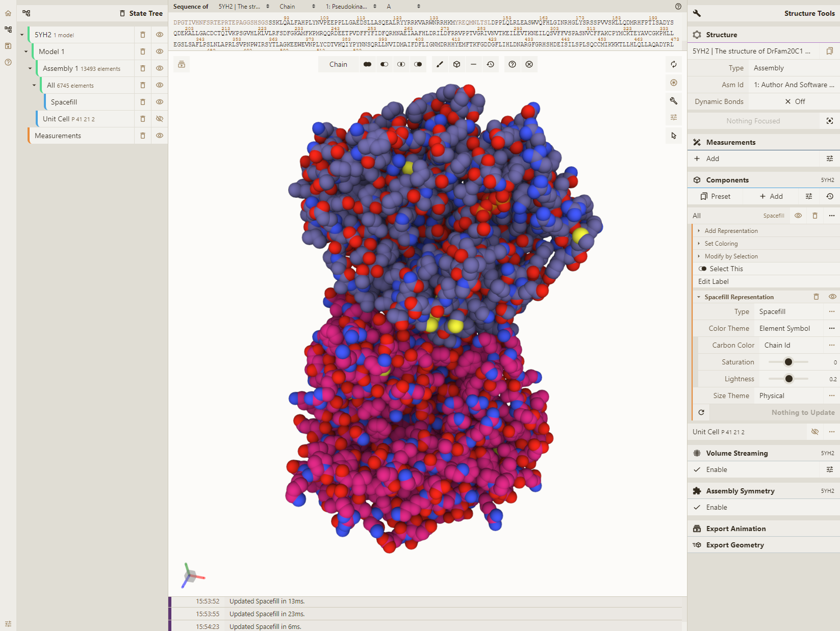Screen dimensions: 840x631
Task: Click the undo history icon in selection toolbar
Action: [x=490, y=64]
